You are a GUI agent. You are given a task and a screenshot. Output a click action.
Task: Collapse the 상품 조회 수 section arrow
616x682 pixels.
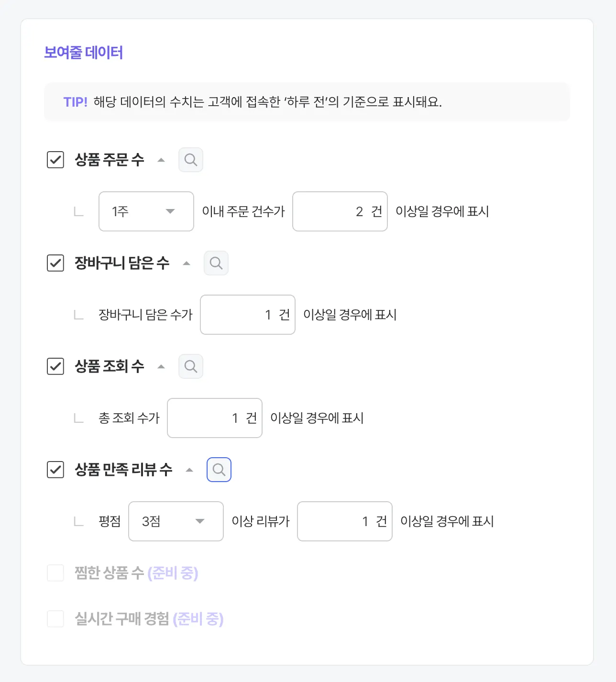coord(161,367)
